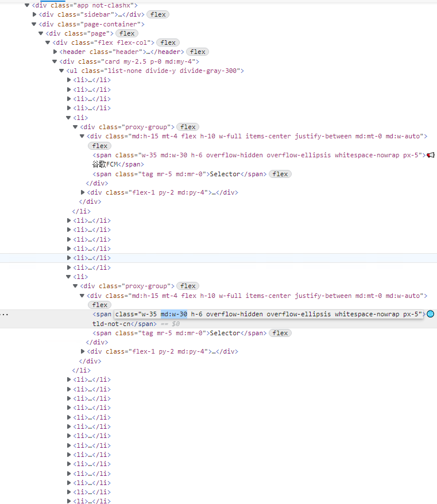Collapse the div class="card my-2.5 p-0" node
The height and width of the screenshot is (504, 437).
(55, 61)
